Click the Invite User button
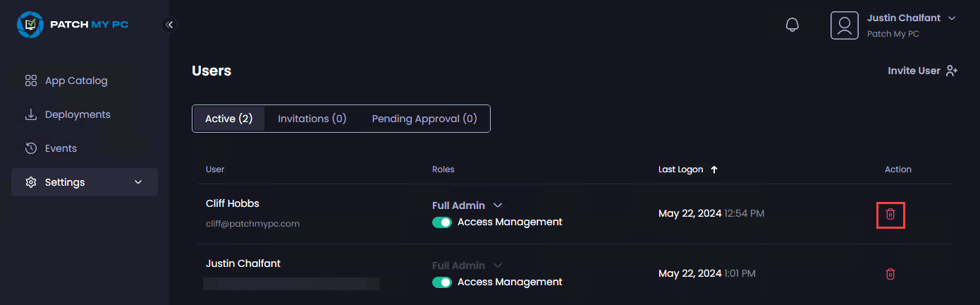This screenshot has height=305, width=980. pyautogui.click(x=922, y=71)
